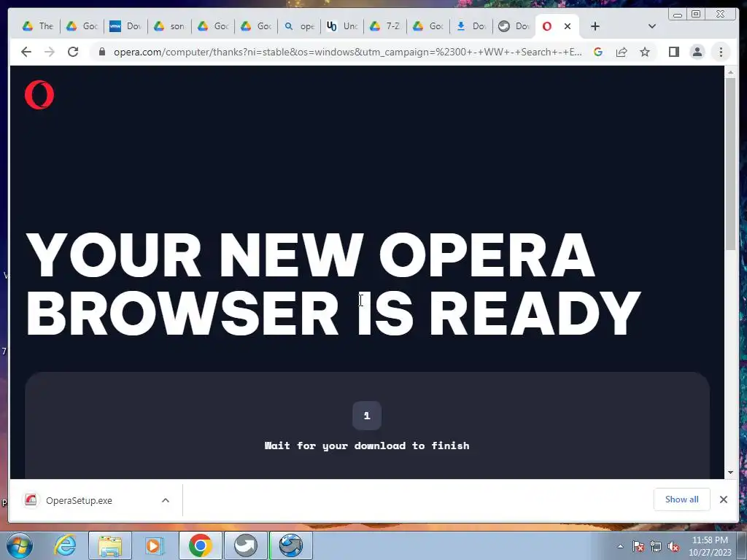Image resolution: width=747 pixels, height=560 pixels.
Task: Switch to the '7-Z' Google Drive tab
Action: coord(385,27)
